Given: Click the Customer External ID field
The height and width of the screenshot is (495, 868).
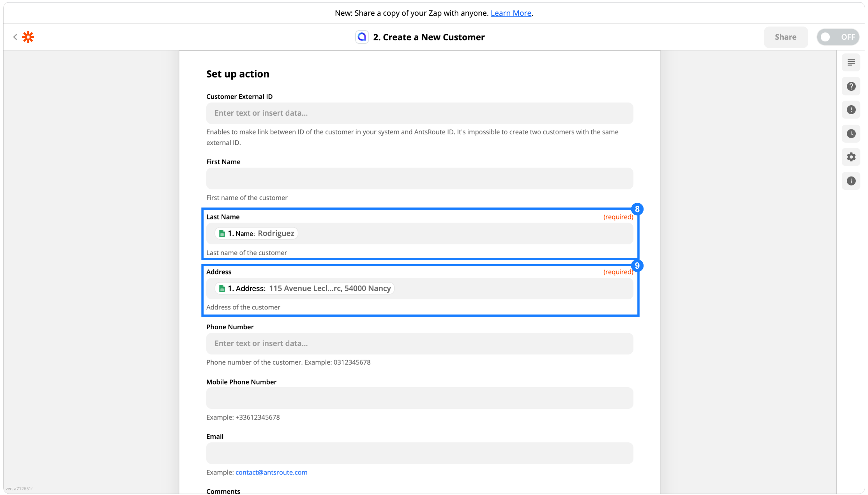Looking at the screenshot, I should point(419,113).
